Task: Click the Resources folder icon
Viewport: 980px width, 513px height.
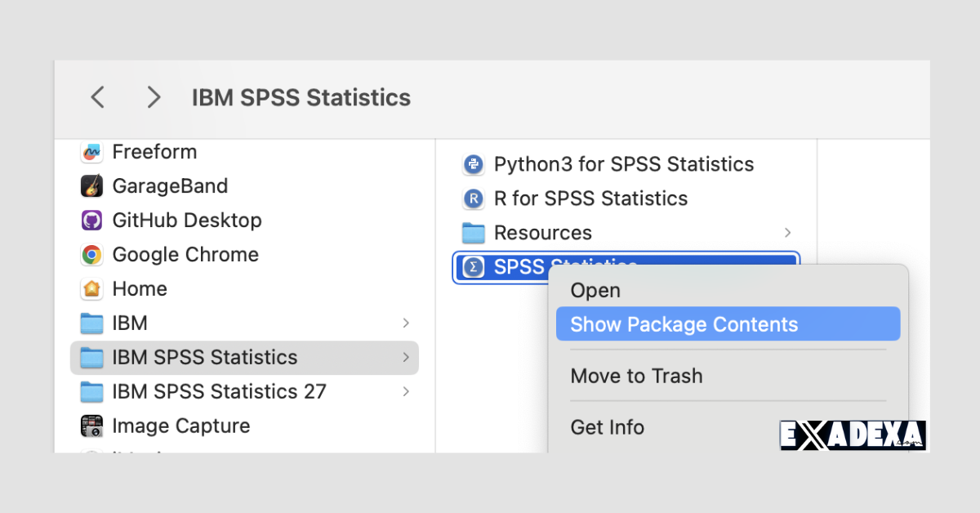Action: (x=474, y=233)
